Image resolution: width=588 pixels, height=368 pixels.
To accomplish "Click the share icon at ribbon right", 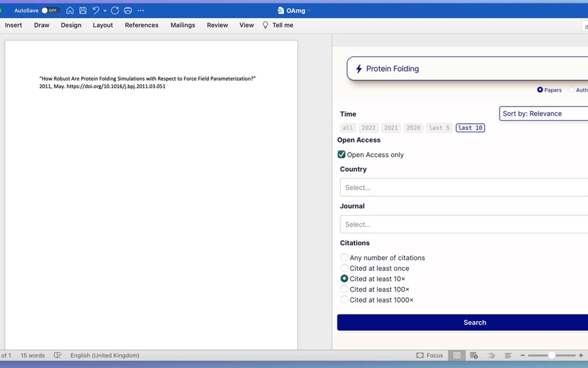I will click(585, 26).
